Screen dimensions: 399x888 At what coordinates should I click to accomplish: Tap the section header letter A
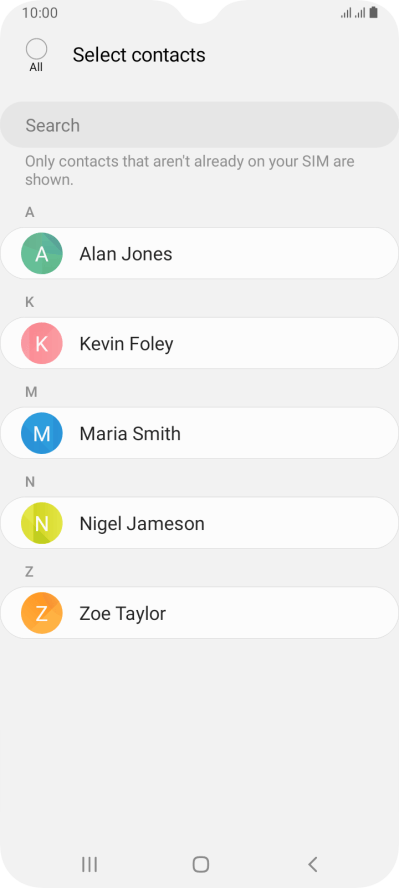coord(30,212)
